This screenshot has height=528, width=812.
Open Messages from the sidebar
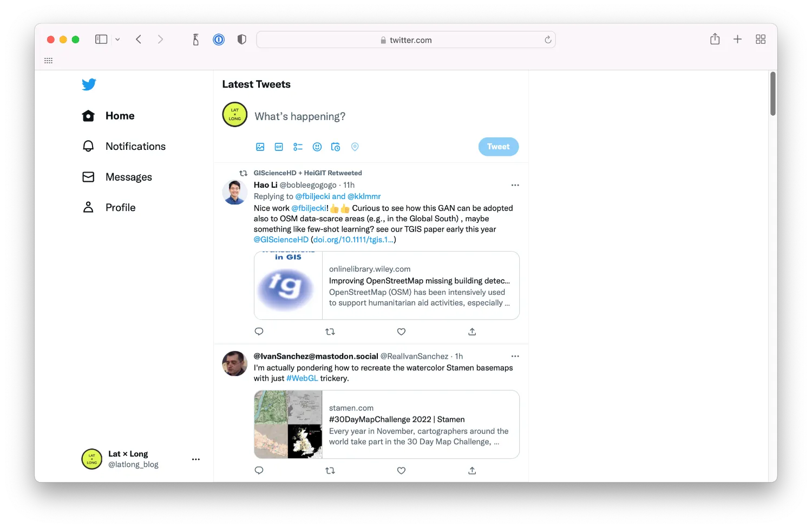[x=128, y=177]
